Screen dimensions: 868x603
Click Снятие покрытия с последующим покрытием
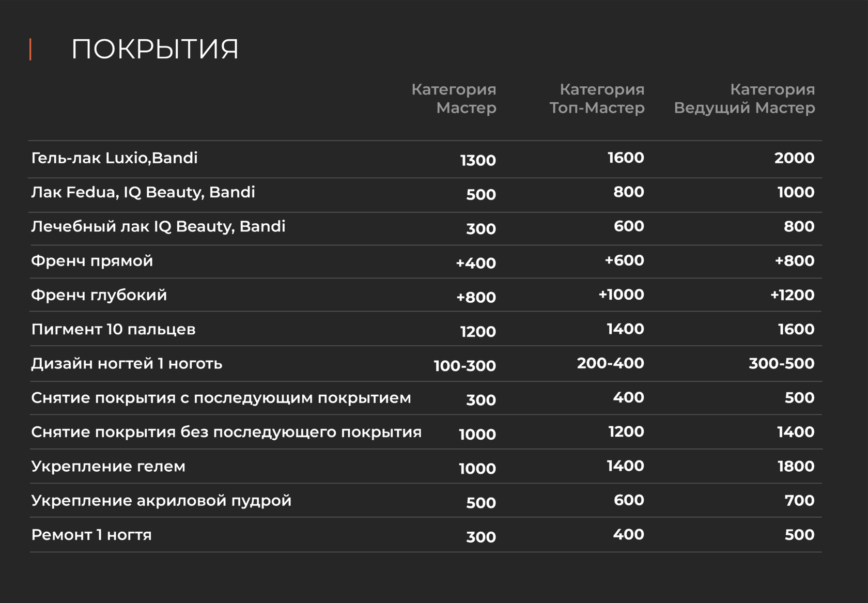[221, 398]
